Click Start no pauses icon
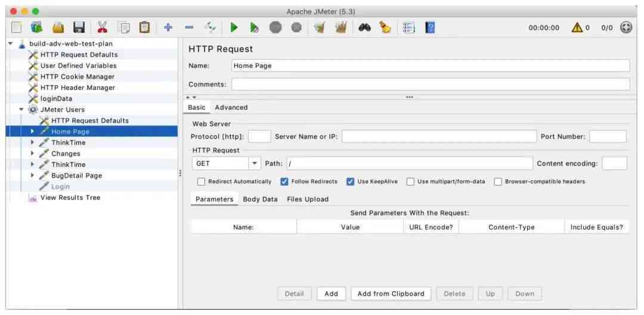Image resolution: width=644 pixels, height=315 pixels. coord(254,27)
